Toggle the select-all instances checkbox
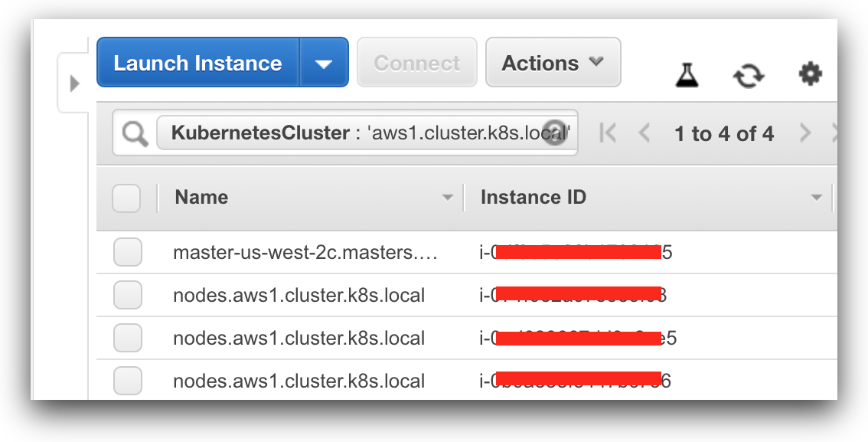This screenshot has height=442, width=868. [x=126, y=198]
